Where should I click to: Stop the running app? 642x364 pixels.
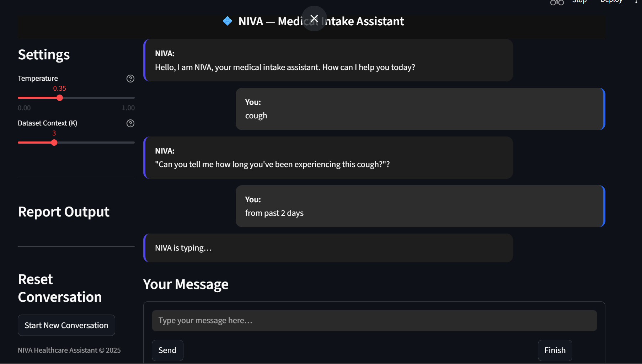click(x=579, y=2)
